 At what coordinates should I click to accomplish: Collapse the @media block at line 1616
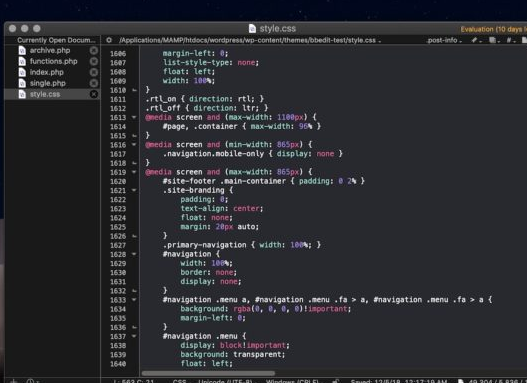pyautogui.click(x=134, y=145)
